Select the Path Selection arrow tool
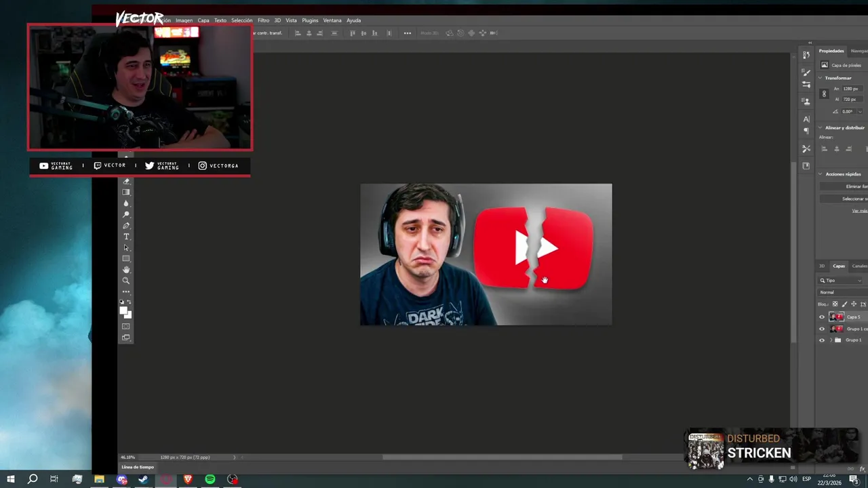 126,247
